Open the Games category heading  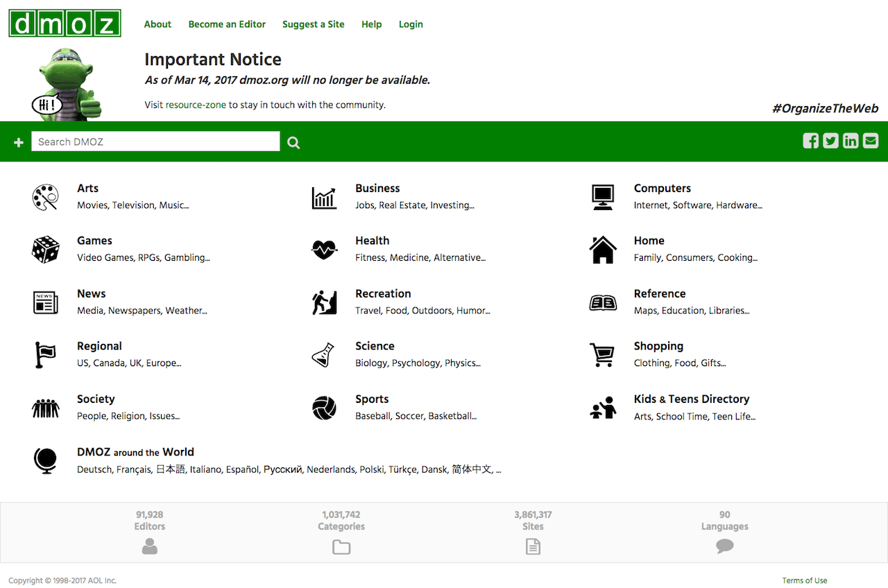tap(94, 241)
